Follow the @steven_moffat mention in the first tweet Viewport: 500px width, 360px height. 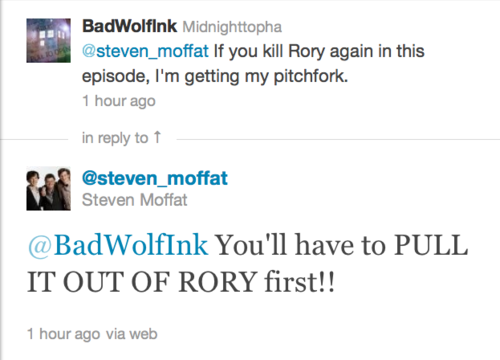pos(145,51)
